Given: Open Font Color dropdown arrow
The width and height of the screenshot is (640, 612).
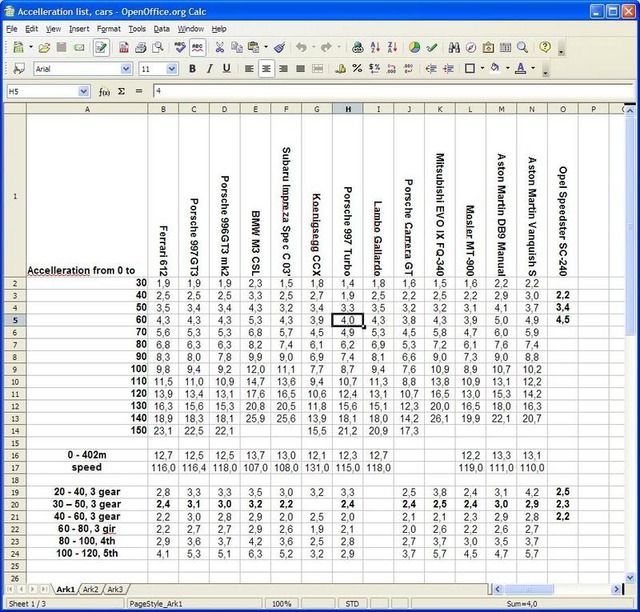Looking at the screenshot, I should click(x=533, y=69).
